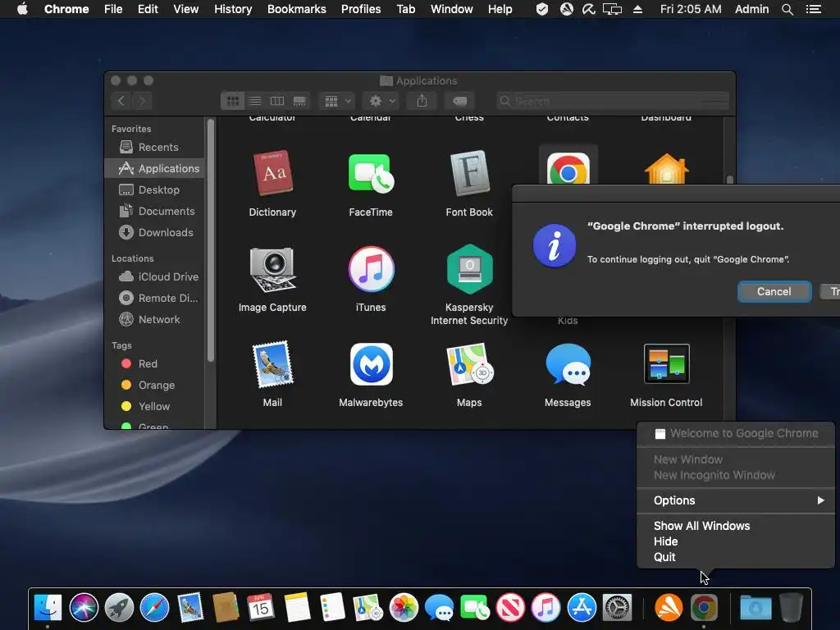Open the iTunes app in Finder

coord(371,269)
